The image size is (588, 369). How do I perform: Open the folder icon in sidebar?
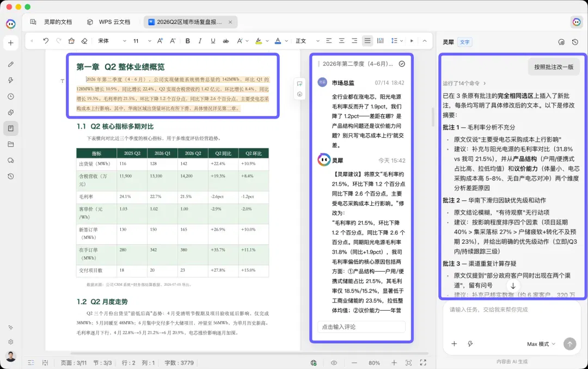10,144
